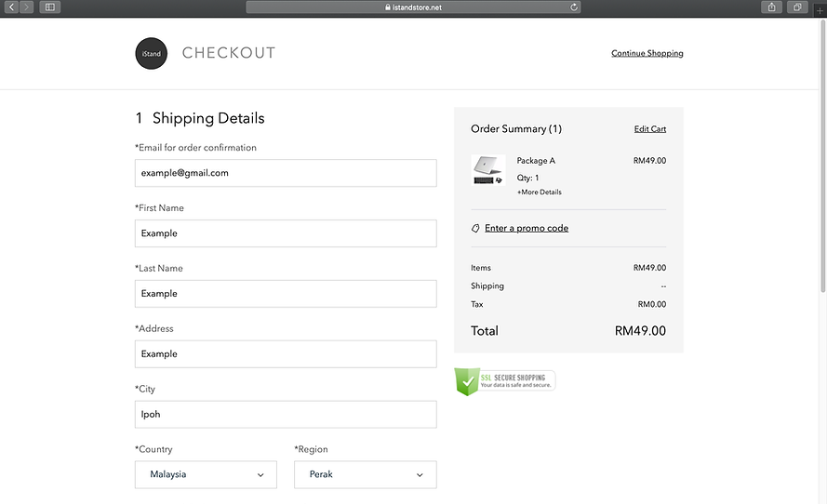The image size is (827, 504).
Task: Open the Share icon in Safari toolbar
Action: click(771, 7)
